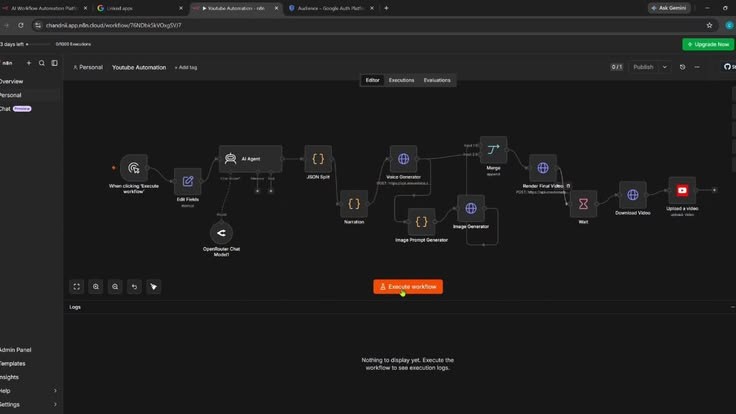Open the Image Generator HTTP node
Screen dimensions: 736x414
click(471, 208)
